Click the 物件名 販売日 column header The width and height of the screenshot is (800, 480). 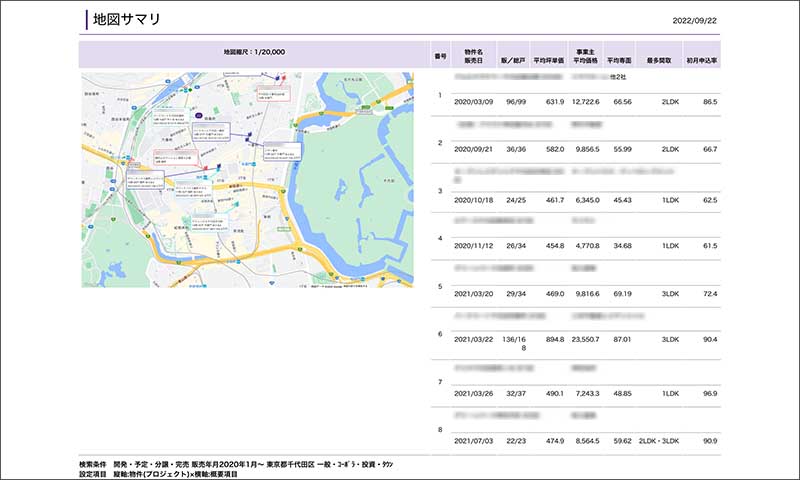point(473,56)
